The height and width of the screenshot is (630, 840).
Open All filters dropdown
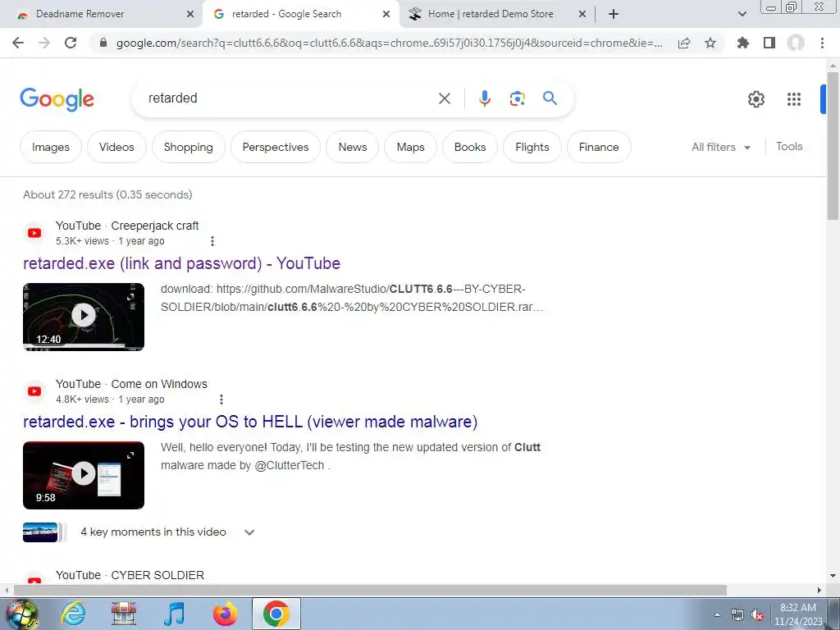720,147
